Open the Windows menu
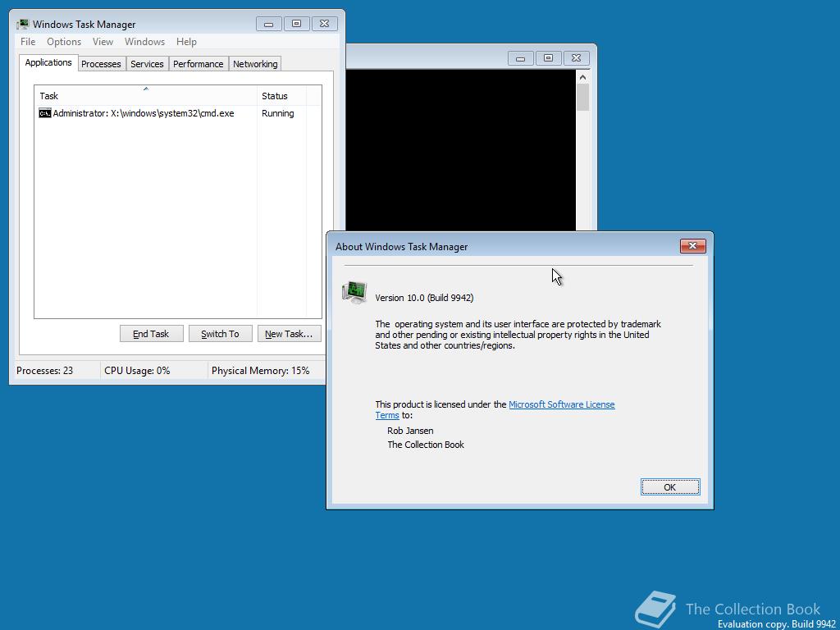Viewport: 840px width, 630px height. (144, 42)
